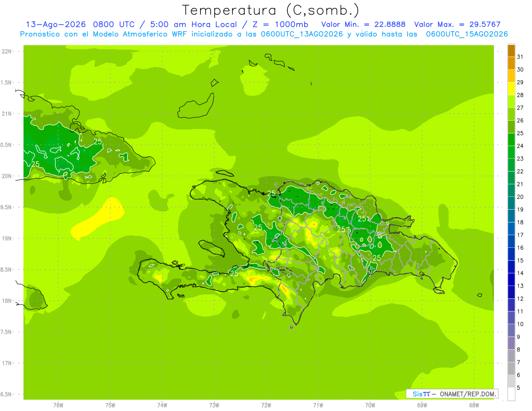The width and height of the screenshot is (532, 411).
Task: Click the Valor Max. = 29.5767 text
Action: point(457,24)
